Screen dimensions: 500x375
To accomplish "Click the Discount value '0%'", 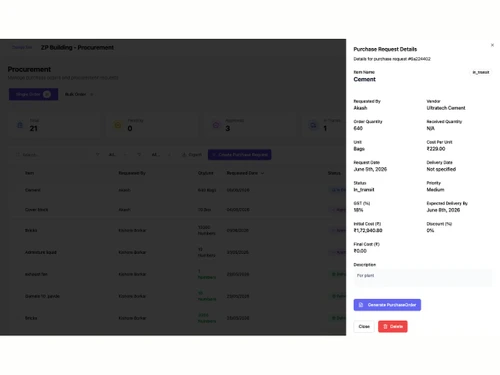I will (430, 230).
